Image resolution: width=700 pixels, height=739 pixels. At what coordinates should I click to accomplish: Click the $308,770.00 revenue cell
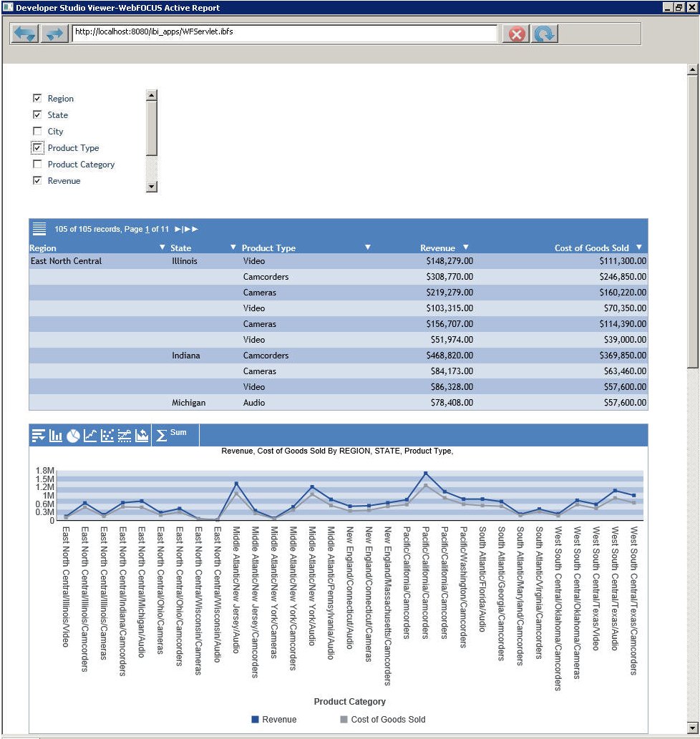pos(449,277)
